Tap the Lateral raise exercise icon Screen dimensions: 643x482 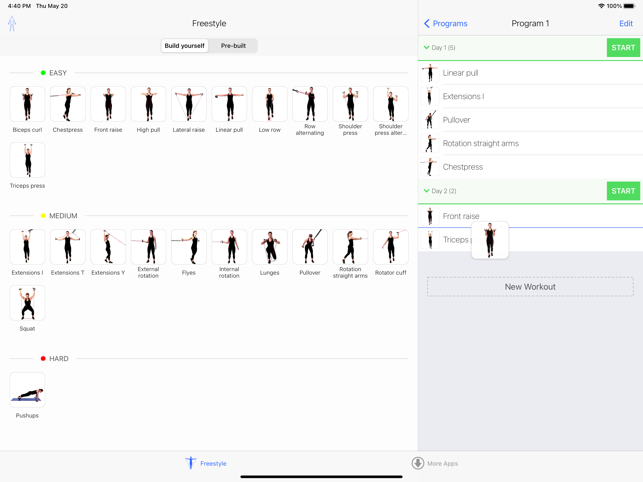188,105
